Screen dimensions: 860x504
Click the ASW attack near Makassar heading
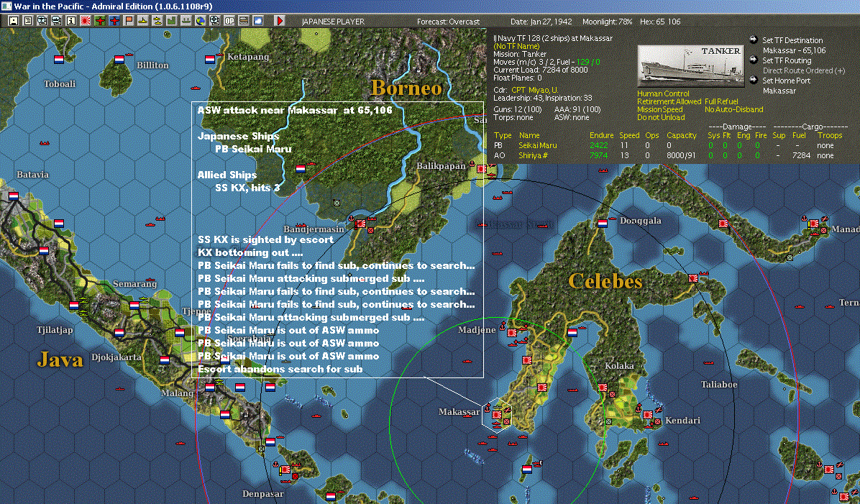point(295,110)
